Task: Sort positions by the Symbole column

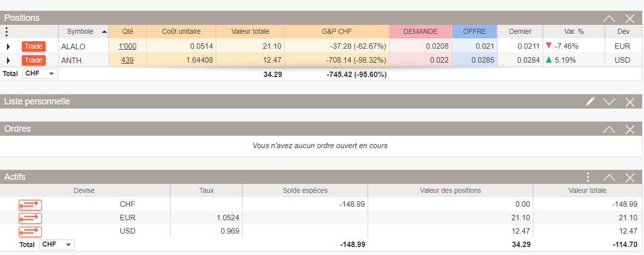Action: (83, 31)
